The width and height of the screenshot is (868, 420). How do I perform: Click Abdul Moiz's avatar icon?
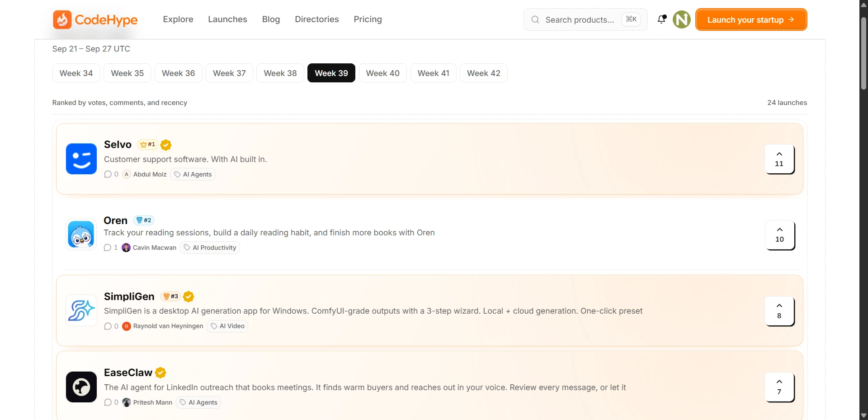(127, 174)
